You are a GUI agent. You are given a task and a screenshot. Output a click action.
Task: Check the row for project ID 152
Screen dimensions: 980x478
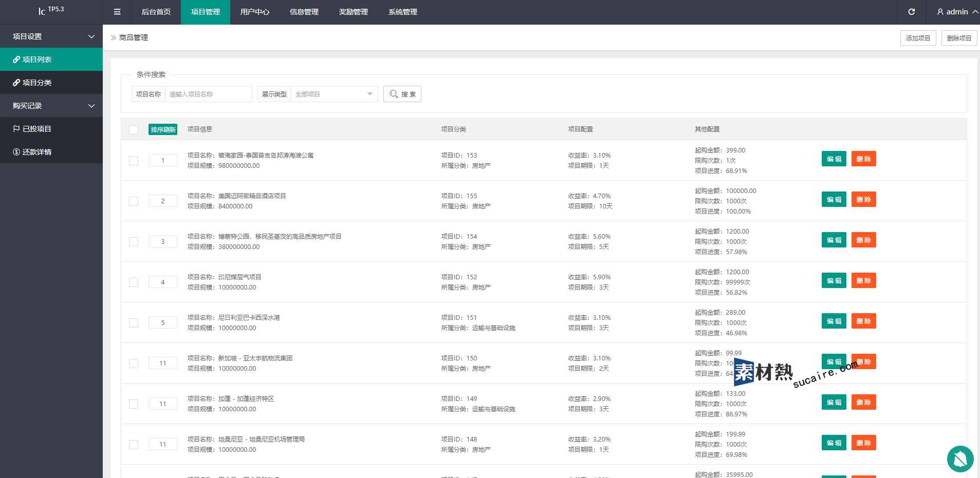(x=134, y=282)
